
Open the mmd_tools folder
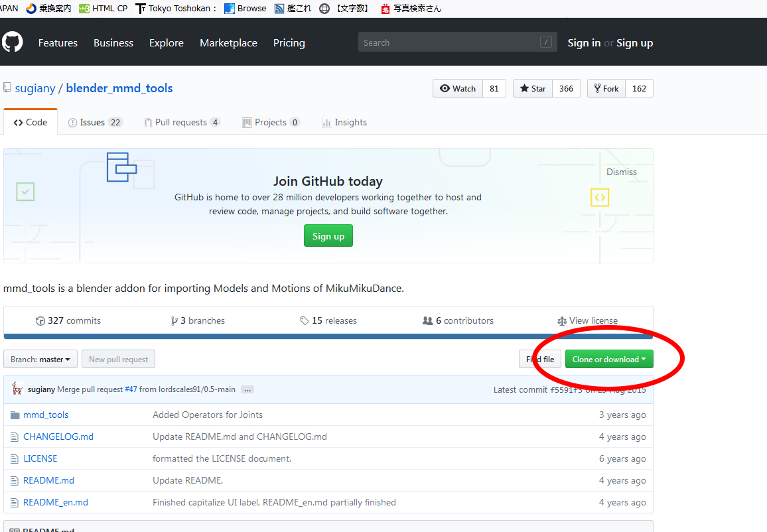tap(46, 415)
